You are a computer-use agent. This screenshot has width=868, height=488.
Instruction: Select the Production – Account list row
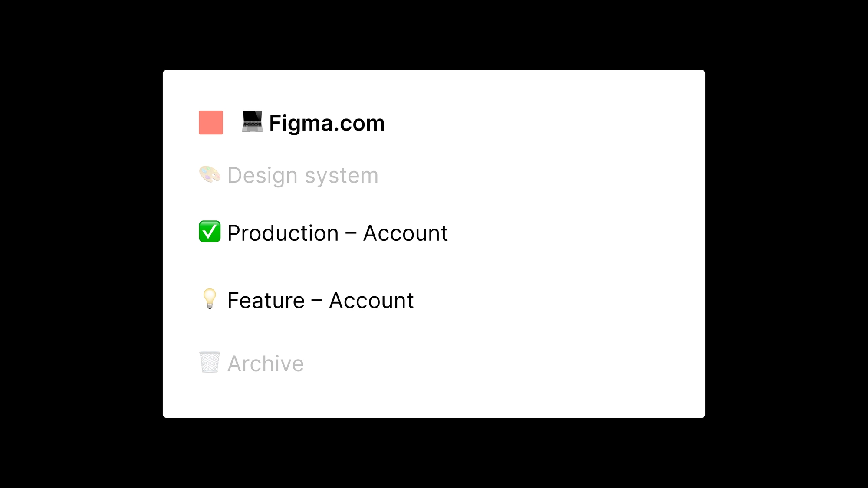click(x=337, y=233)
